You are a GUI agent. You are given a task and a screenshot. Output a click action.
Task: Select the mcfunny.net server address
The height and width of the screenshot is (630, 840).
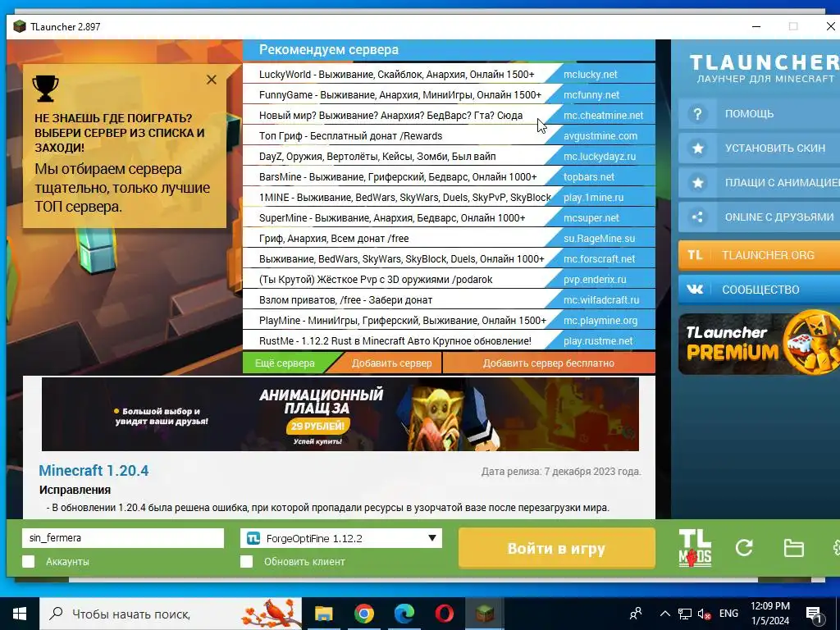(x=591, y=95)
